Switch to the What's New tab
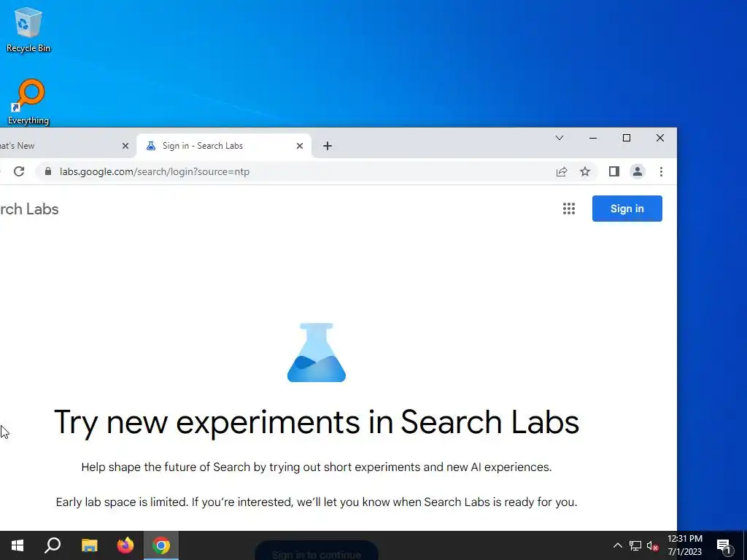Screen dimensions: 747x560 62,146
